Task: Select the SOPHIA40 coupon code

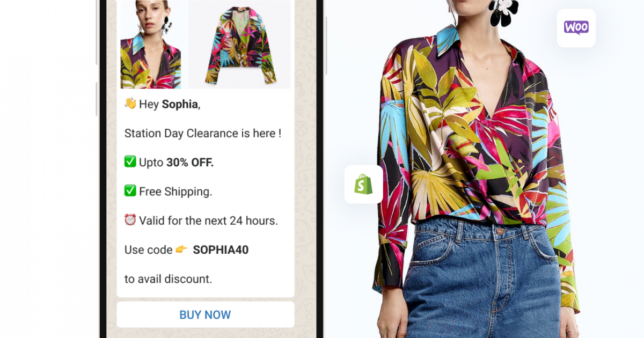Action: (221, 250)
